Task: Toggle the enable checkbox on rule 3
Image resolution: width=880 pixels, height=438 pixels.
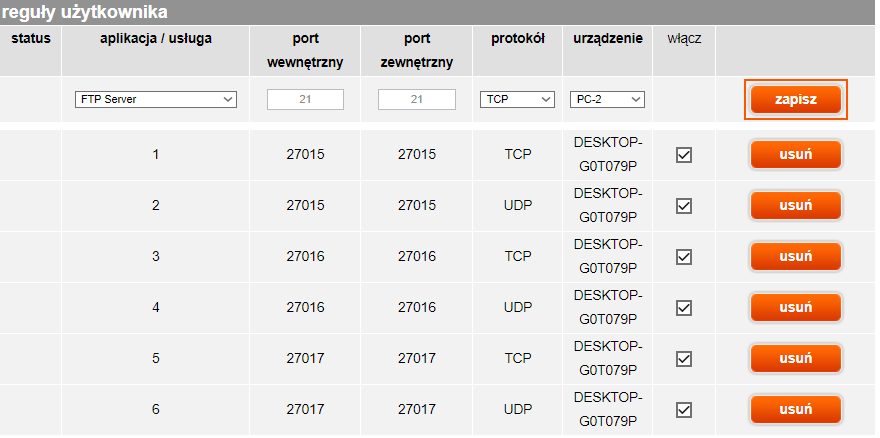Action: pyautogui.click(x=684, y=257)
